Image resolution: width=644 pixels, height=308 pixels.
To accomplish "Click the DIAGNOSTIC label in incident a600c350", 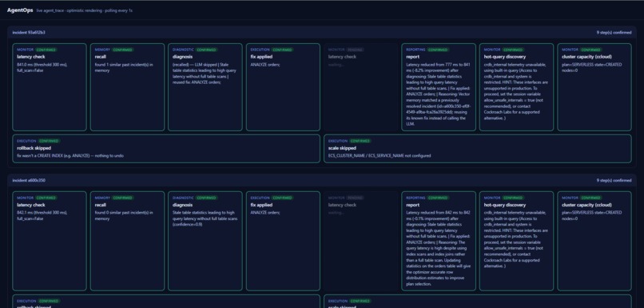I will (x=183, y=198).
